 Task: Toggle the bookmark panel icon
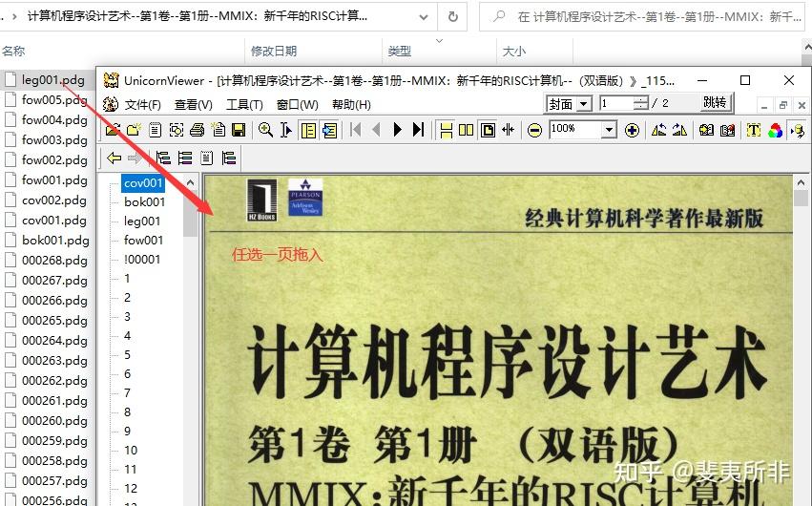(x=308, y=130)
